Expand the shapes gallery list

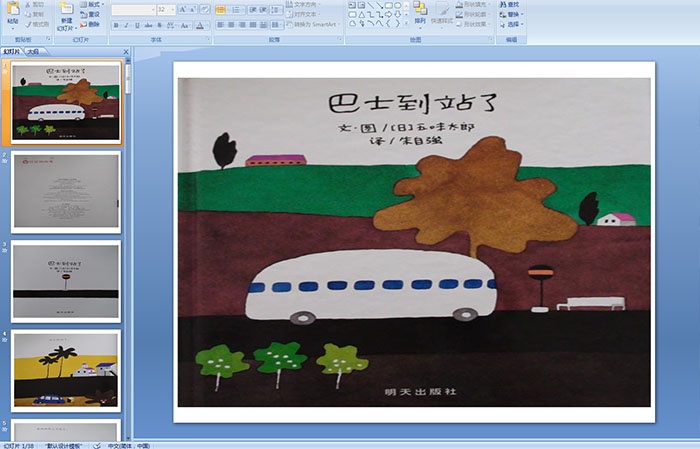click(x=406, y=23)
